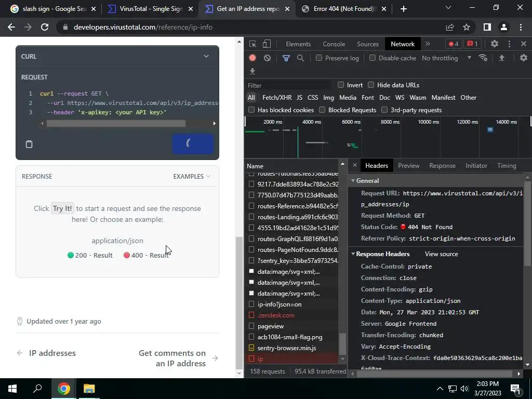Click the address bar URL
Screen dimensions: 532x399
[143, 27]
